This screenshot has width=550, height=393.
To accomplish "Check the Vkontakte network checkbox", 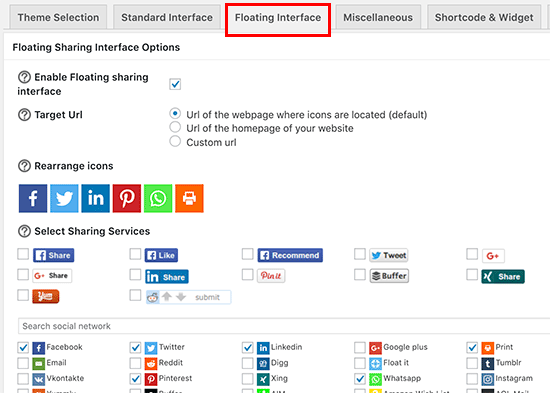I will [x=23, y=379].
